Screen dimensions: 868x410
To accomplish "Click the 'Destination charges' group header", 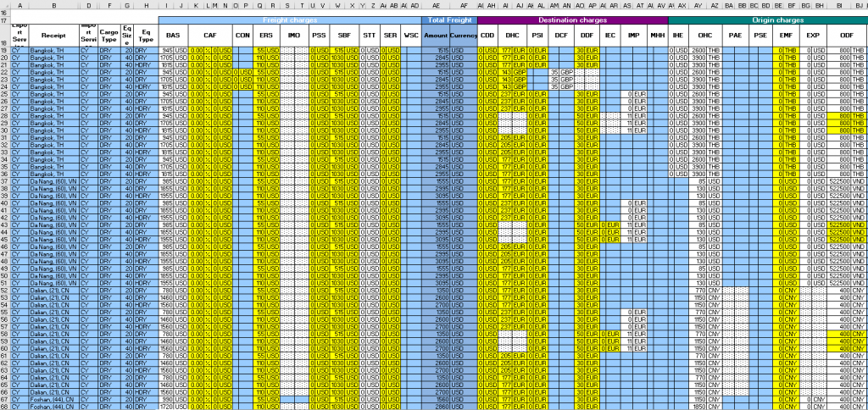I will click(x=573, y=20).
